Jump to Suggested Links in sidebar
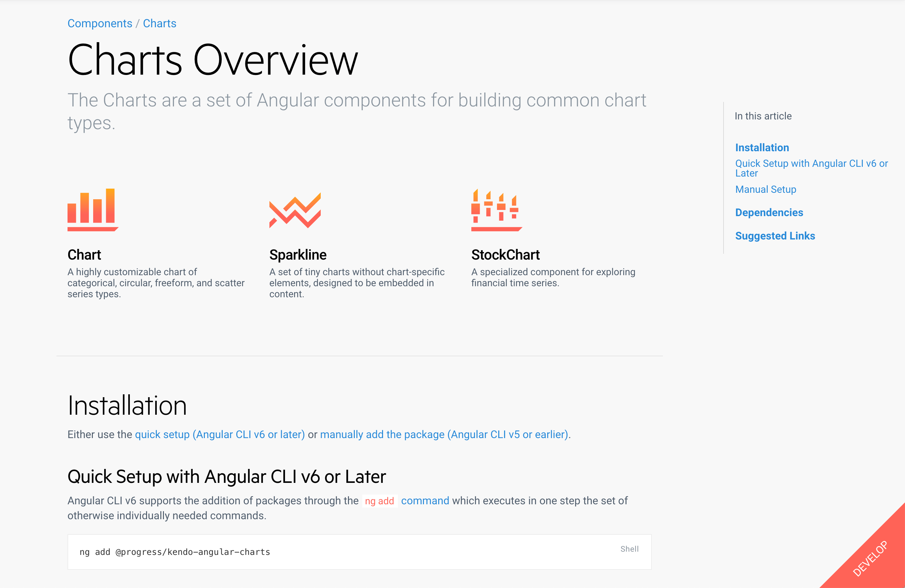 tap(775, 236)
